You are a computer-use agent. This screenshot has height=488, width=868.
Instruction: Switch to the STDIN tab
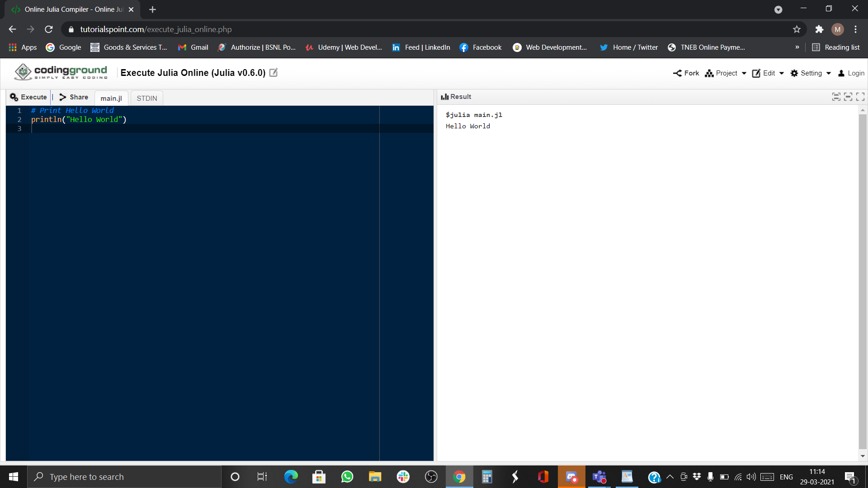[147, 98]
